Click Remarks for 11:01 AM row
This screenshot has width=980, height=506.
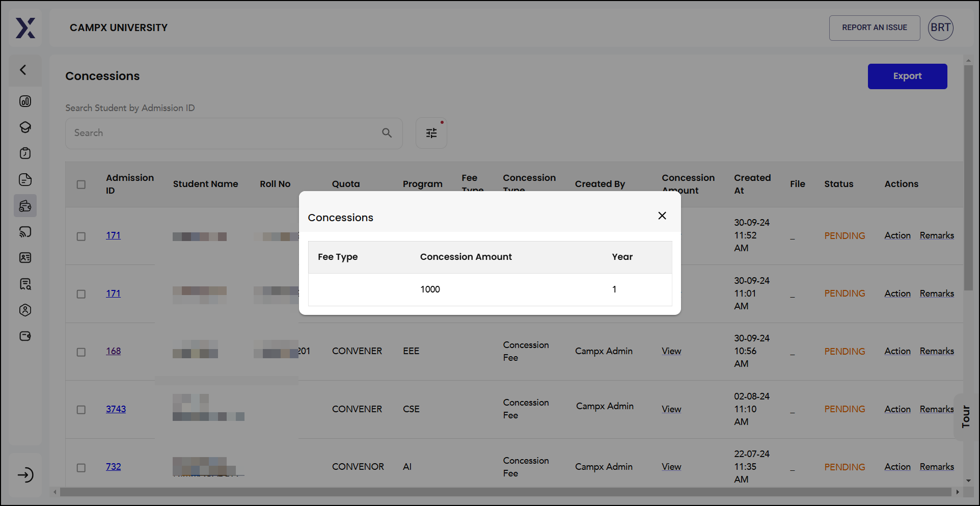(936, 294)
